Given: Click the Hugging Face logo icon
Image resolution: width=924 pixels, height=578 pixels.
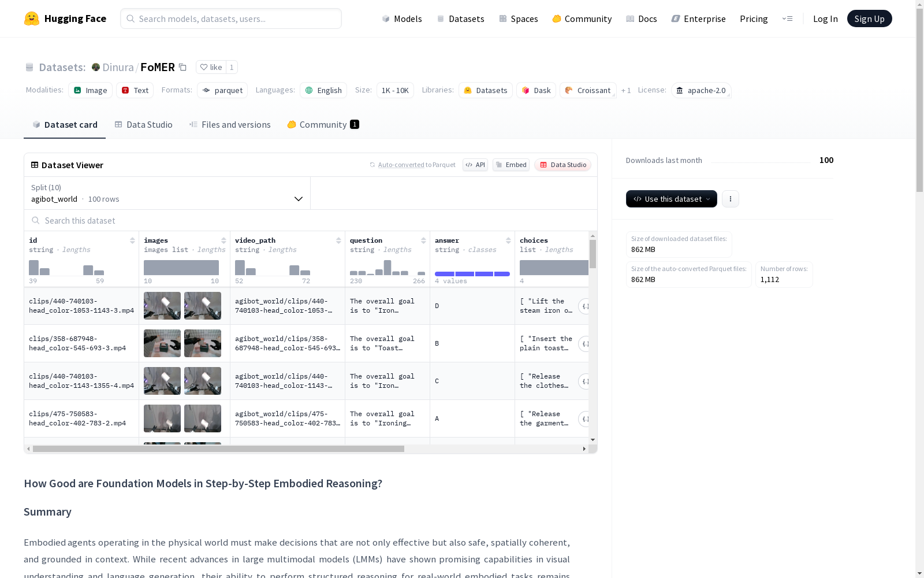Looking at the screenshot, I should [x=32, y=18].
